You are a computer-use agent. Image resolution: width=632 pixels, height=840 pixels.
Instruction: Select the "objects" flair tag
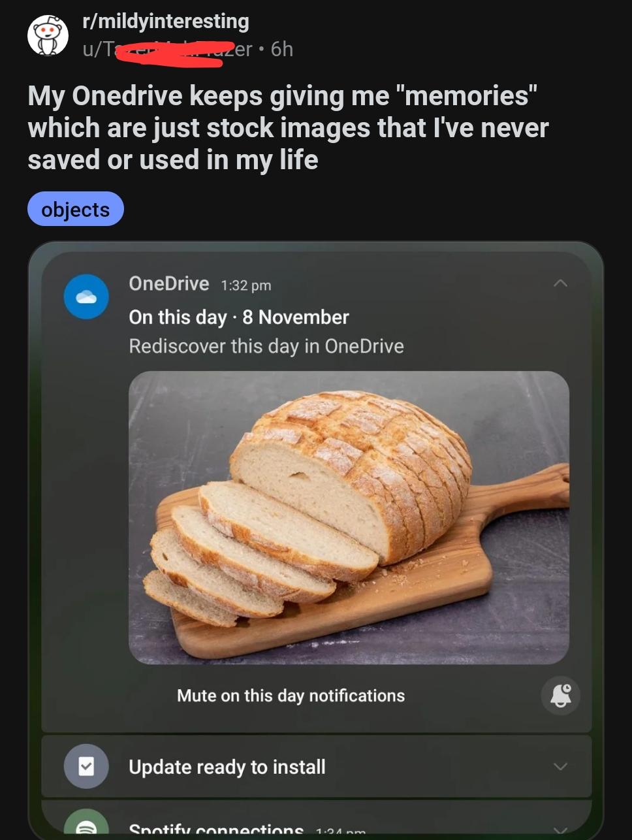(x=76, y=209)
